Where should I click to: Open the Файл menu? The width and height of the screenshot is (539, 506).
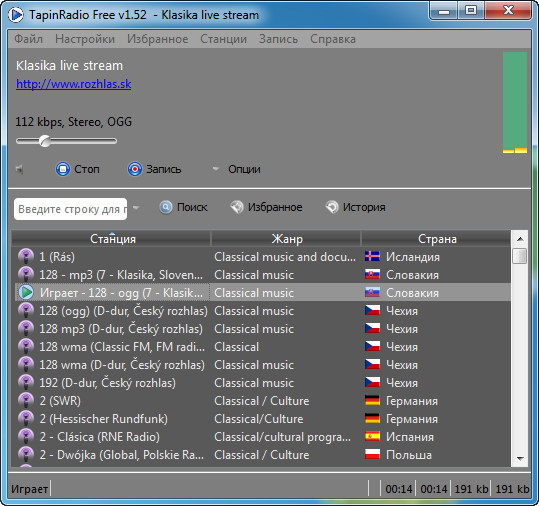click(29, 39)
